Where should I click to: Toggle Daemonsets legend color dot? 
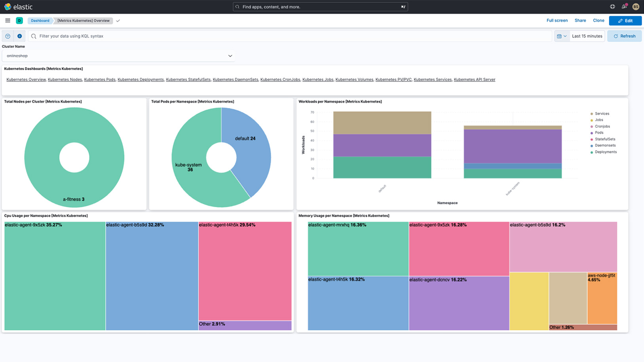(x=592, y=146)
